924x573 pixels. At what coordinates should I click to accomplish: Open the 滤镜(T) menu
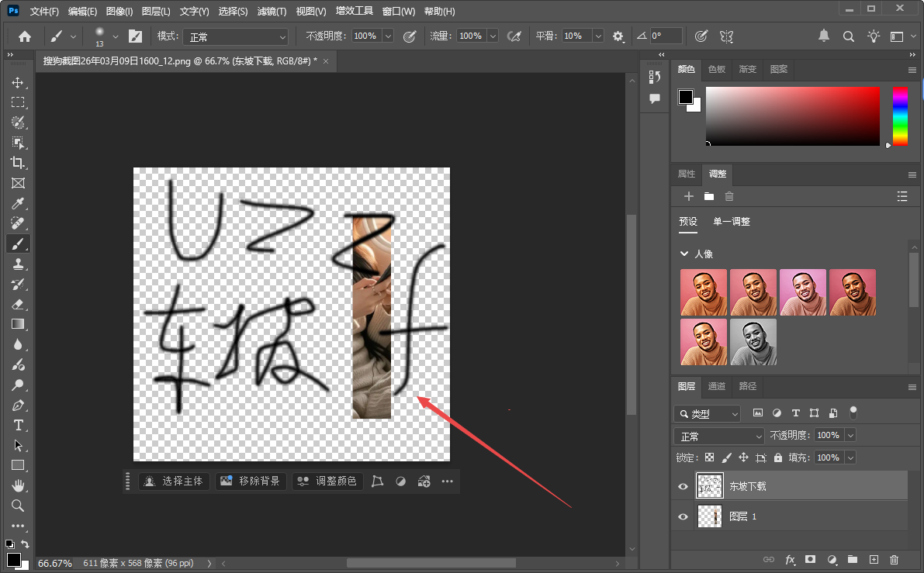tap(272, 12)
